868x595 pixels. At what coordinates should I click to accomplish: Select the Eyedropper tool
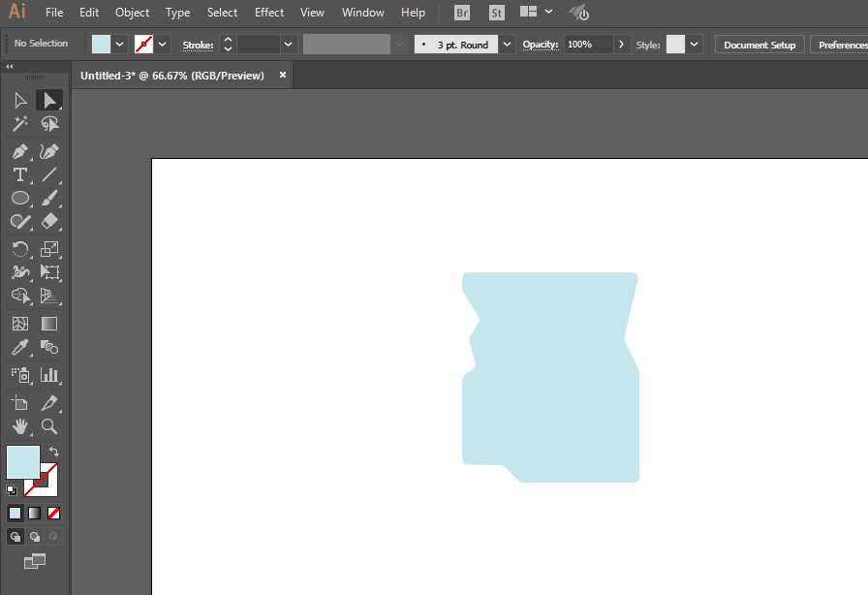[20, 347]
